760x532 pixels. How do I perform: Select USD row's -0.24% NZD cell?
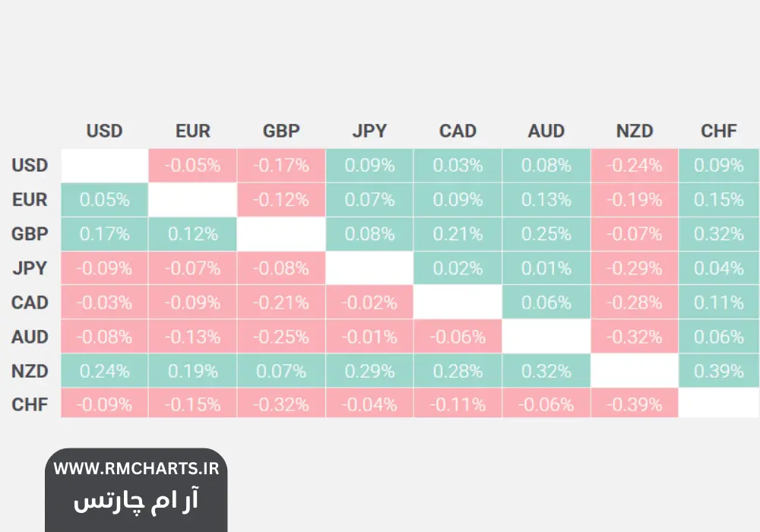click(x=635, y=166)
